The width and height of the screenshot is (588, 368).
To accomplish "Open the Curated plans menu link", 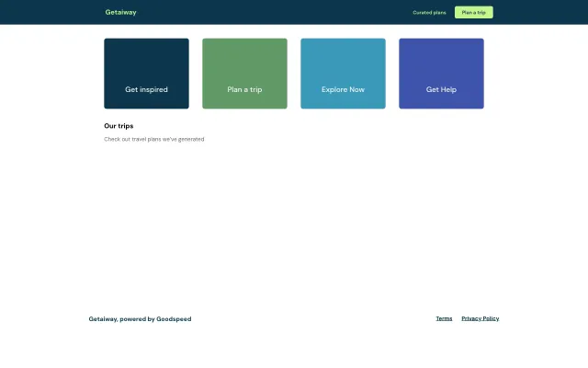I will [x=429, y=13].
